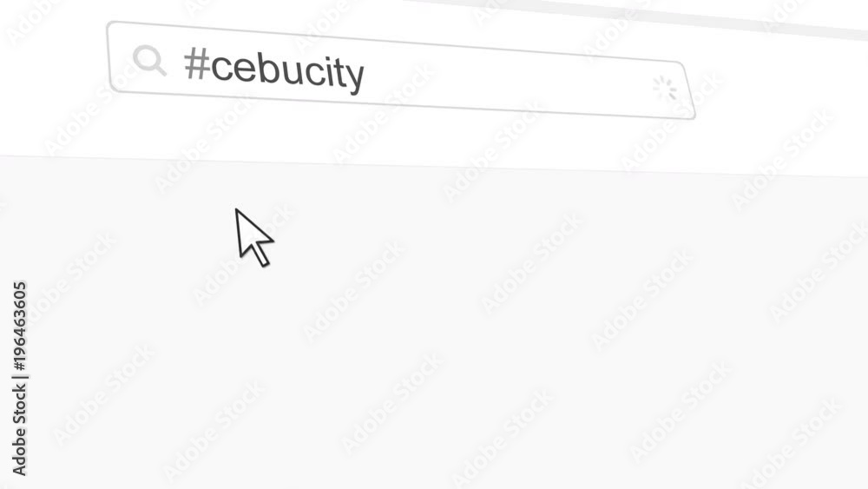Click the word cebucity in the search bar
Viewport: 868px width, 489px height.
(287, 71)
